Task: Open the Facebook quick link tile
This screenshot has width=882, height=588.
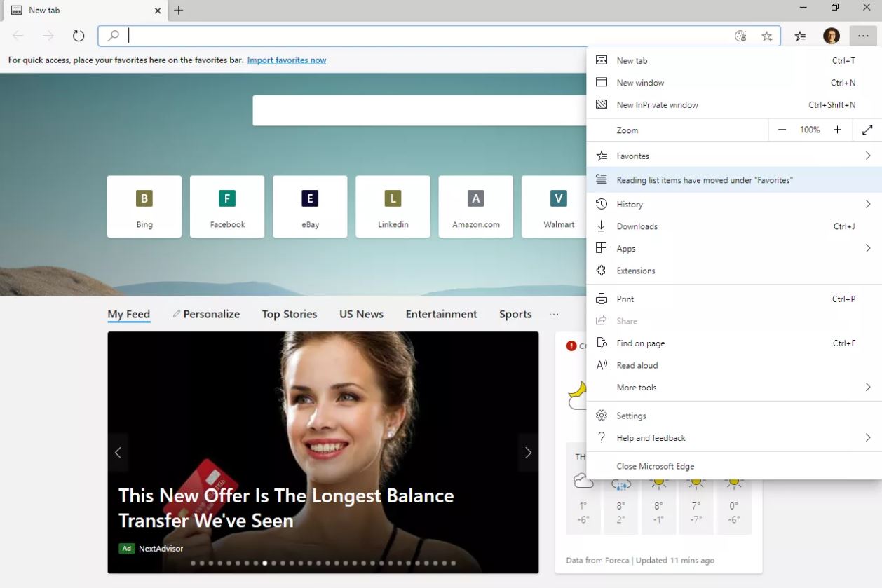Action: (x=227, y=206)
